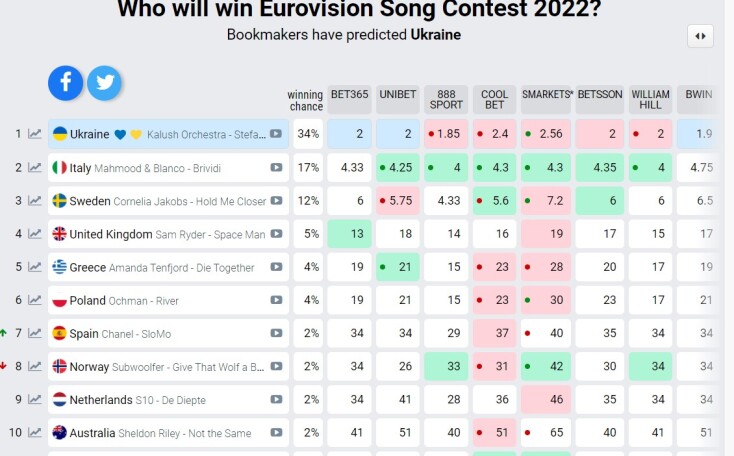Click United Kingdom's green BET365 odds 13
This screenshot has width=734, height=456.
pyautogui.click(x=349, y=234)
